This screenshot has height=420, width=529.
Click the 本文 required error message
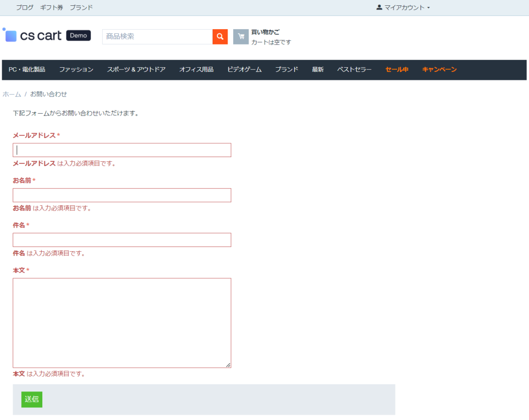pos(49,374)
